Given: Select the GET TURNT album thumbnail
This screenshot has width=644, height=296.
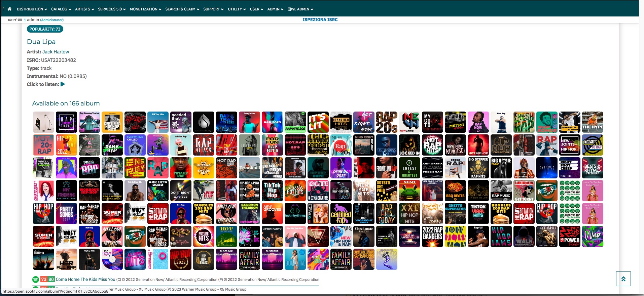Looking at the screenshot, I should pyautogui.click(x=524, y=191).
